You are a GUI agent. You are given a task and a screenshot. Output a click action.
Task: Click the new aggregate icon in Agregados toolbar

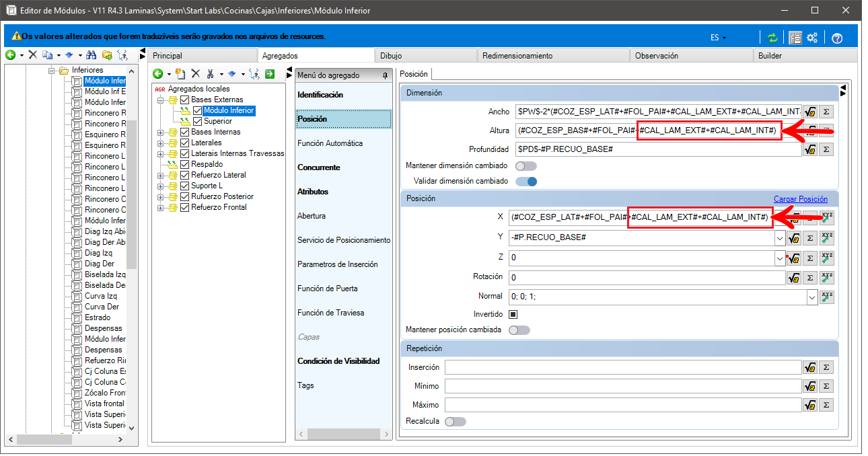tap(180, 74)
